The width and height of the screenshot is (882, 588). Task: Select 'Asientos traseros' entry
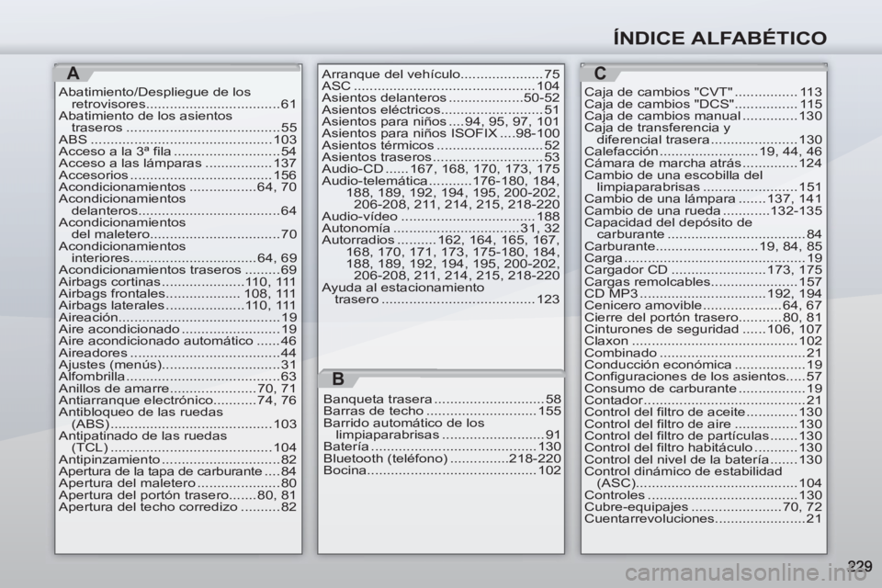tap(440, 157)
